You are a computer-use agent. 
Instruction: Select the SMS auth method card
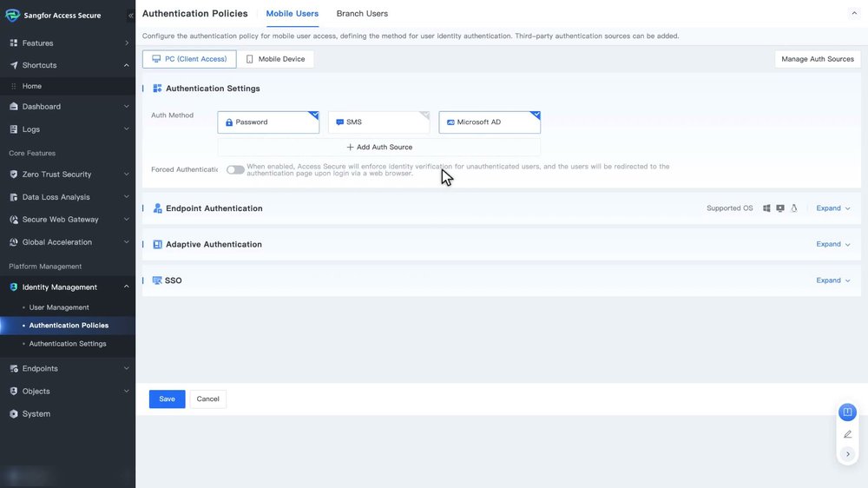tap(379, 122)
